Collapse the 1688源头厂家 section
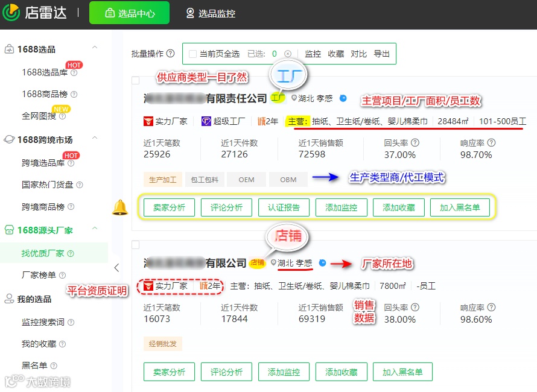 click(x=95, y=229)
